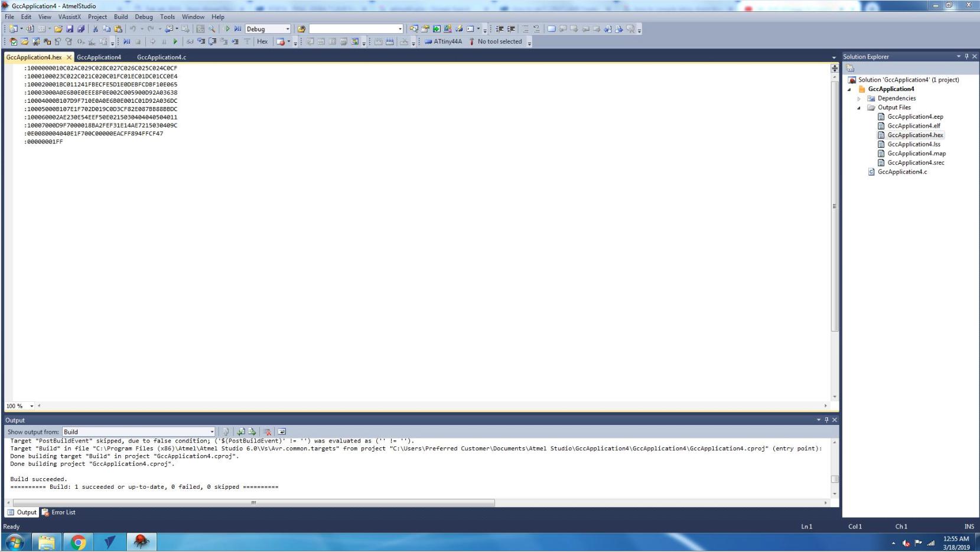This screenshot has width=980, height=552.
Task: Toggle a bookmark with the rectangle icon
Action: point(551,29)
